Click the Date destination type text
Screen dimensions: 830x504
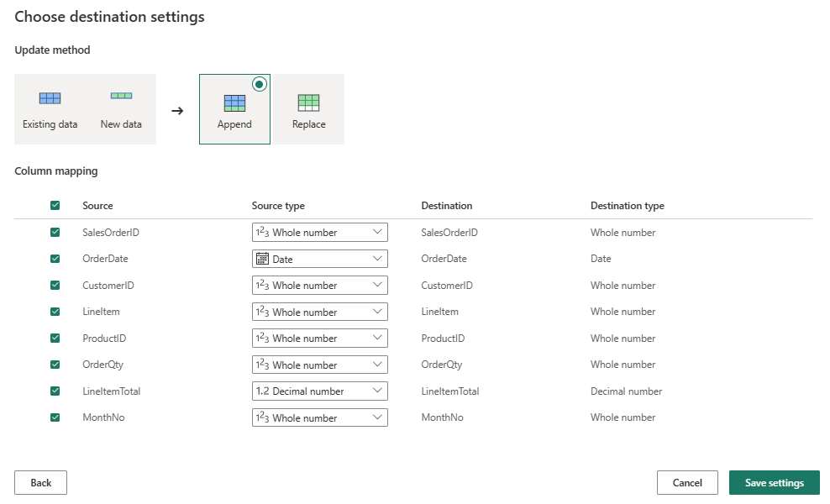tap(601, 259)
